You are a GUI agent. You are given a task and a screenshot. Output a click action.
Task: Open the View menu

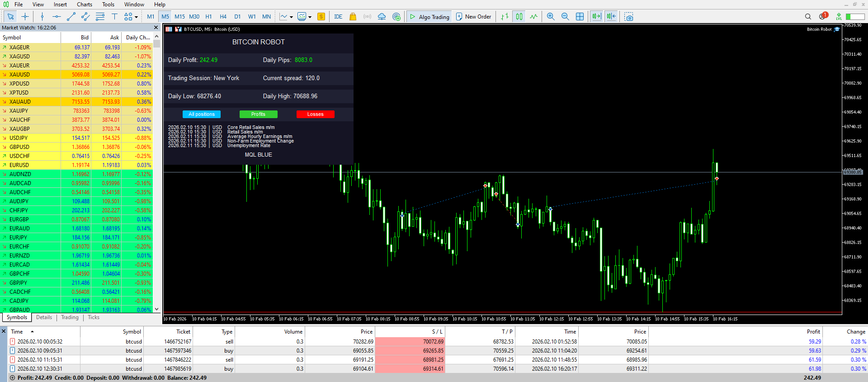[38, 5]
